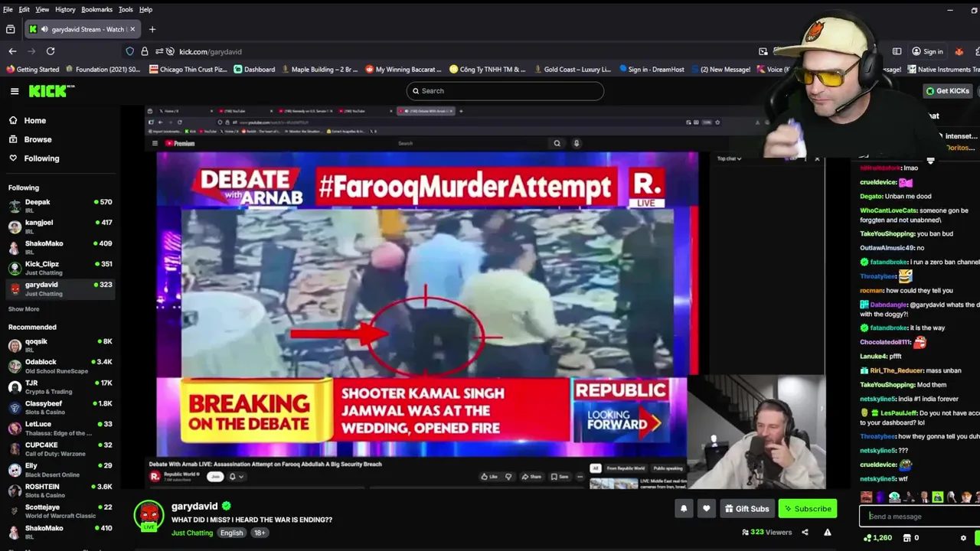Viewport: 980px width, 551px height.
Task: Open qoqsik recommended channel
Action: (60, 345)
